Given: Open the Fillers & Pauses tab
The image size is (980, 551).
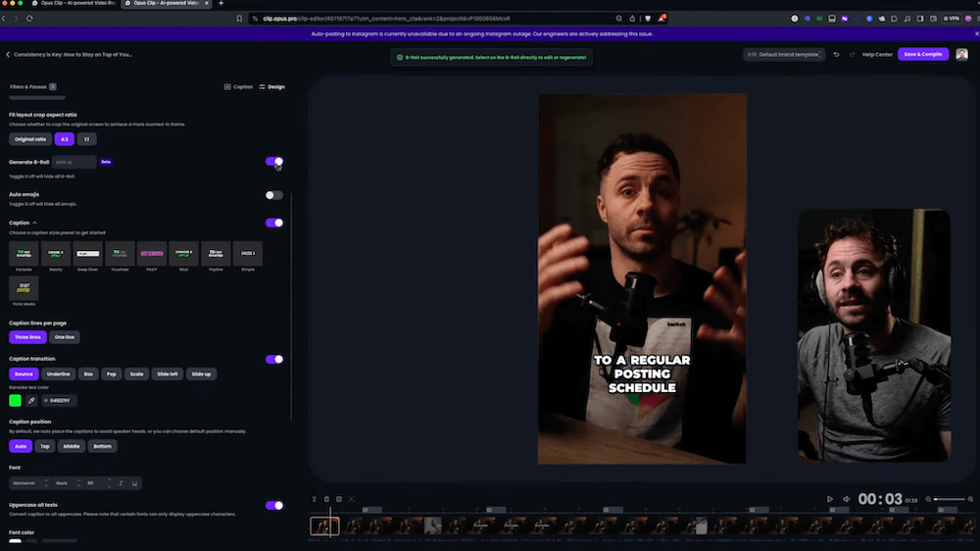Looking at the screenshot, I should 32,87.
